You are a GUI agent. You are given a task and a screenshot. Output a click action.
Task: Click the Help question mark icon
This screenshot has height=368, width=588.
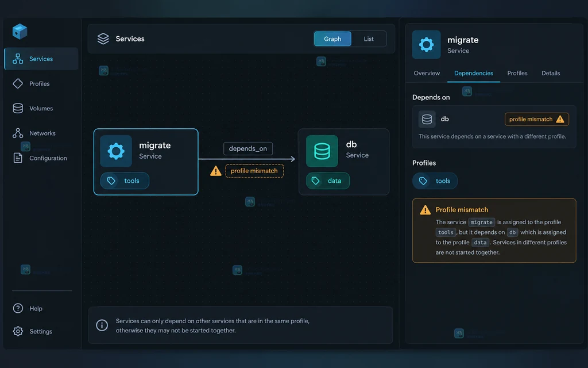[x=18, y=308]
